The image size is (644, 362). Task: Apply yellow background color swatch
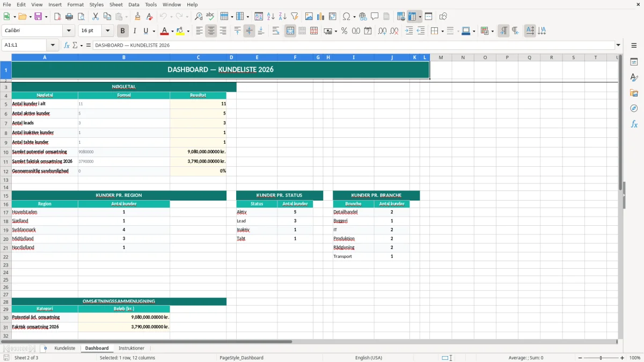pos(180,31)
